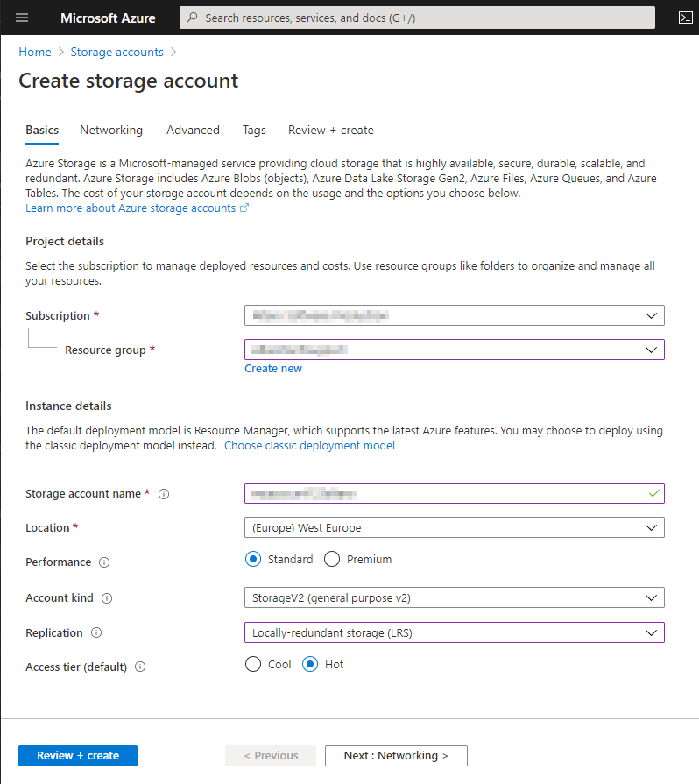Open the hamburger portal menu

22,18
